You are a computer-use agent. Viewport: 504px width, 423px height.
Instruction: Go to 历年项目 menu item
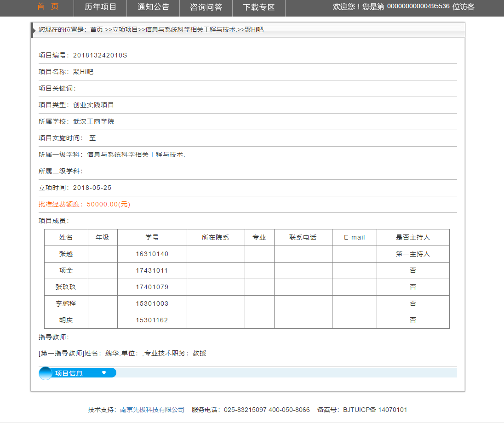[x=101, y=7]
